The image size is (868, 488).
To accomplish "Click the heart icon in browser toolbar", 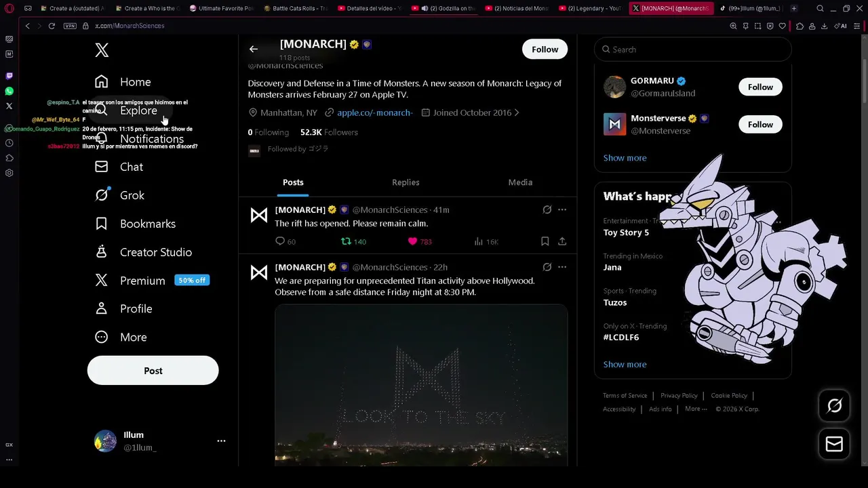I will 782,26.
